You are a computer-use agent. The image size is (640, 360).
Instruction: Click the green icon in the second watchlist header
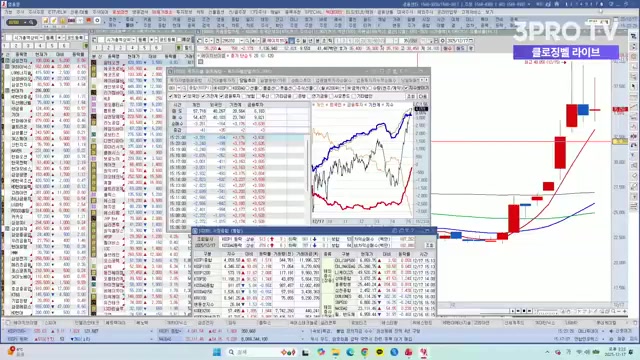(178, 48)
